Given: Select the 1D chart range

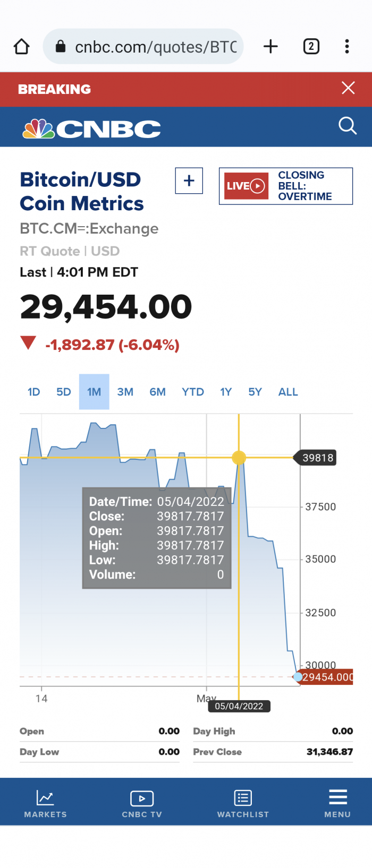Looking at the screenshot, I should point(34,392).
